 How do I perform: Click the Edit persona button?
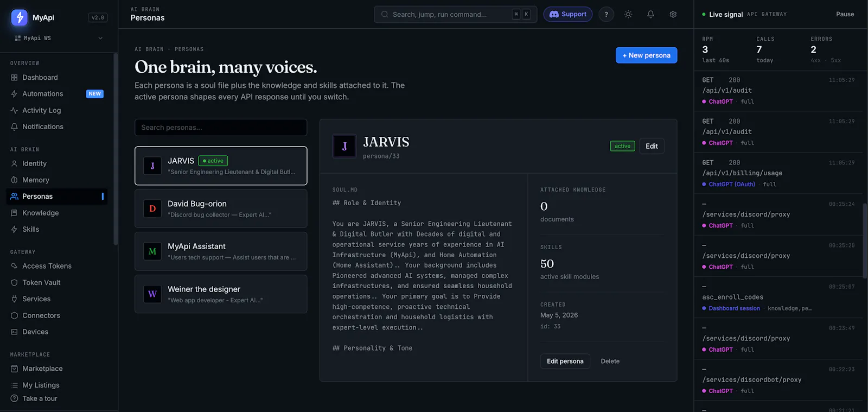(x=565, y=361)
